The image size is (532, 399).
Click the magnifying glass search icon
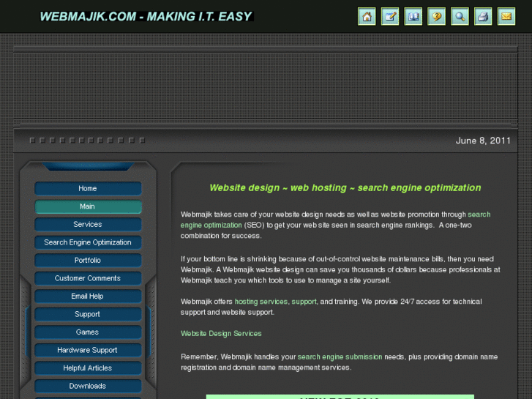click(x=460, y=16)
